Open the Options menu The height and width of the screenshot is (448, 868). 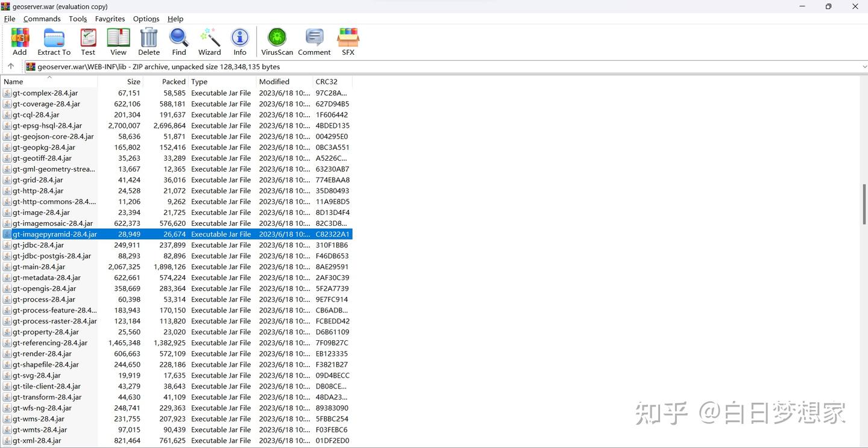click(x=146, y=19)
